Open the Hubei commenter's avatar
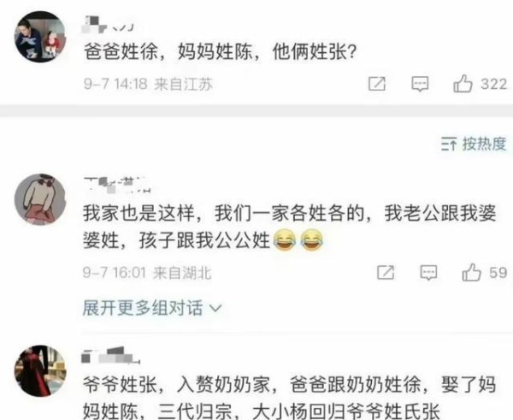The image size is (513, 420). coord(40,199)
